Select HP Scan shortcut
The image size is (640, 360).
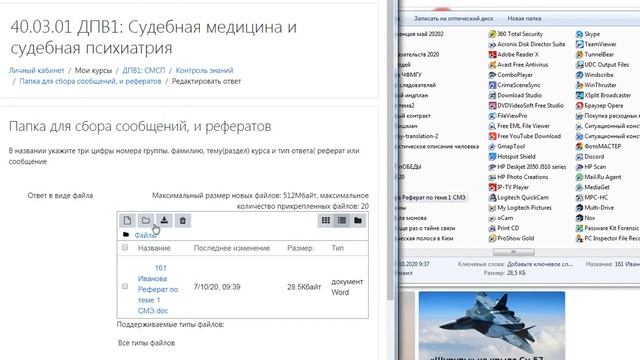point(591,167)
